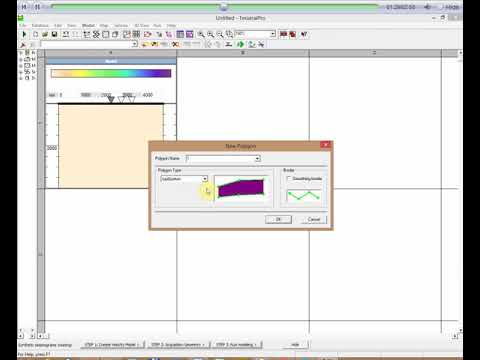This screenshot has height=360, width=480.
Task: Click the Polygon Name input field
Action: [220, 158]
